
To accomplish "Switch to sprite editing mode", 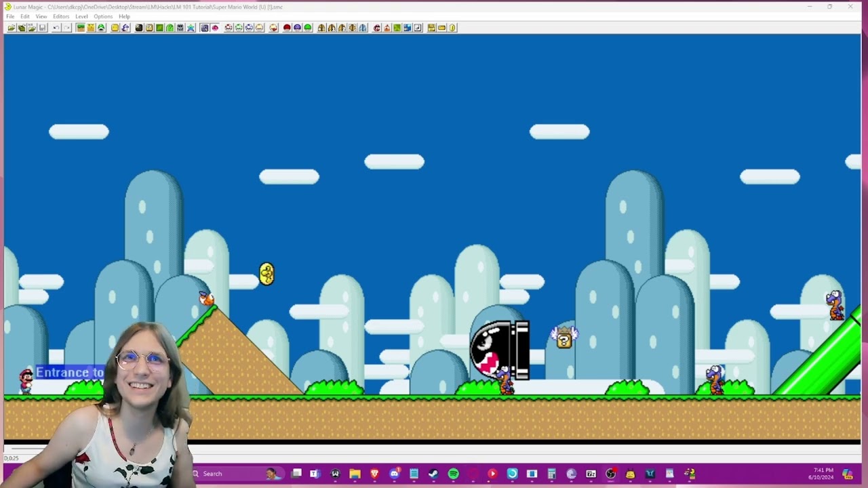I will pyautogui.click(x=101, y=28).
